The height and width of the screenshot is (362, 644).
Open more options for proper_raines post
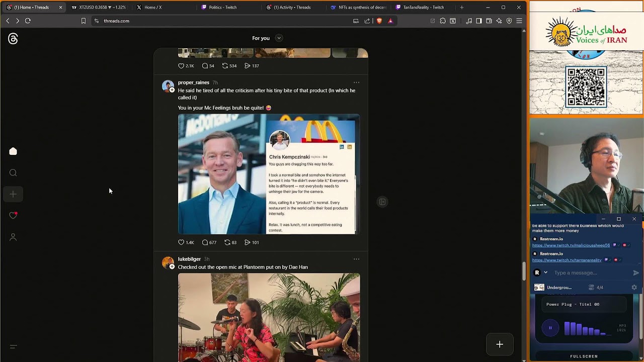click(356, 82)
